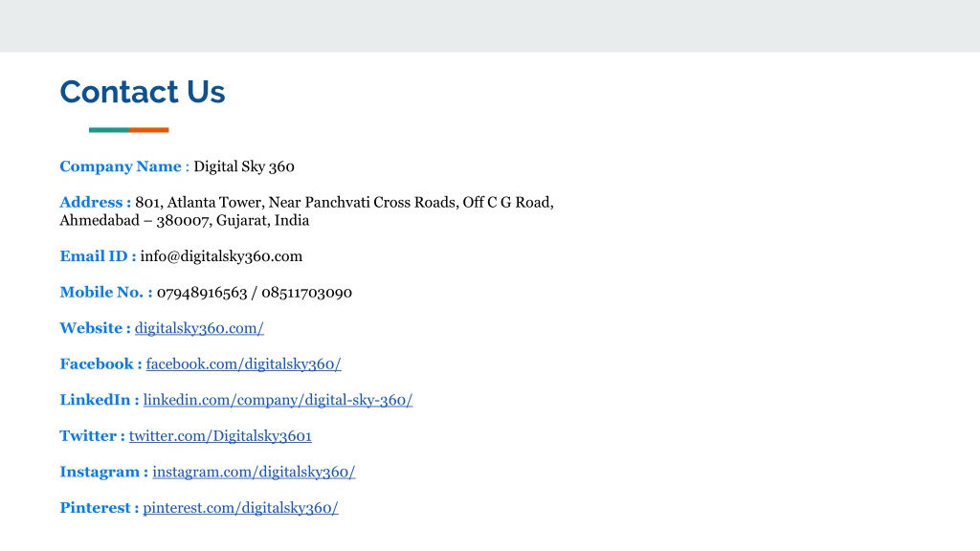Click the email info@digitalsky360.com
This screenshot has width=980, height=551.
tap(221, 256)
